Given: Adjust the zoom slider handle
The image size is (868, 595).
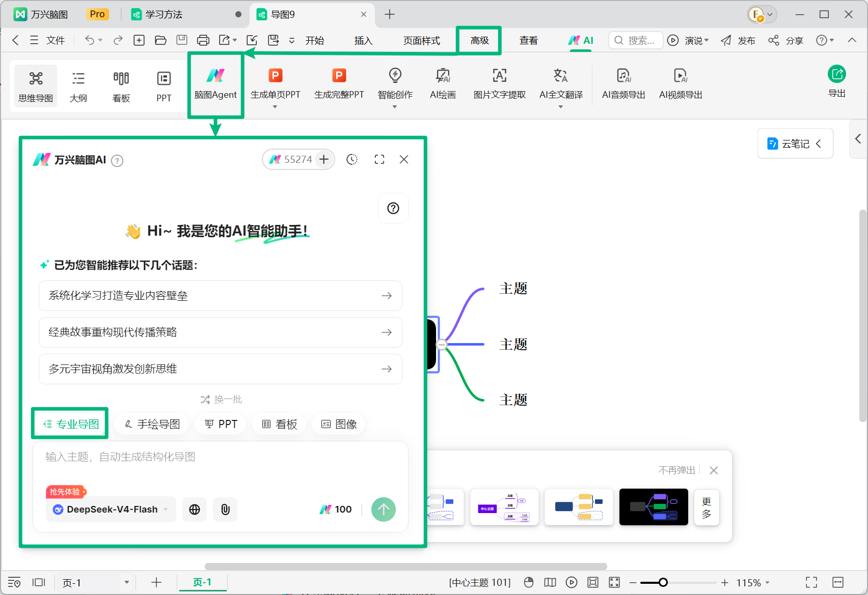Looking at the screenshot, I should [x=663, y=582].
